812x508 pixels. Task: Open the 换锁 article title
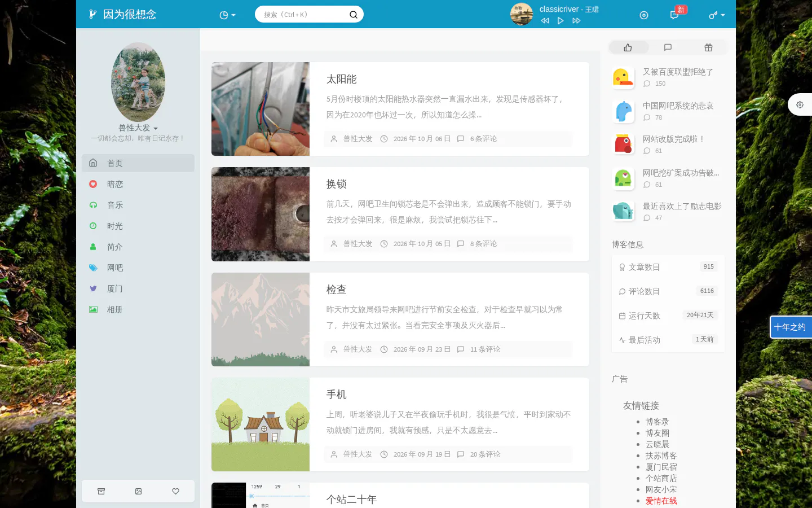(337, 184)
